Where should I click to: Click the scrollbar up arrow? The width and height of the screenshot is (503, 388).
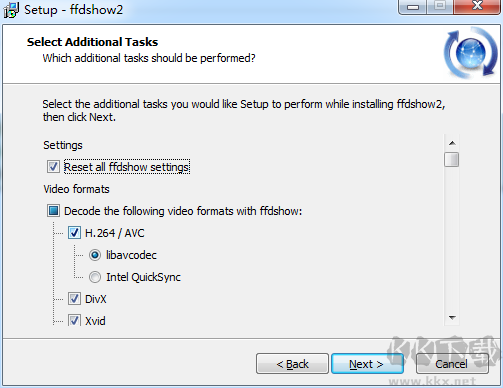[x=452, y=143]
